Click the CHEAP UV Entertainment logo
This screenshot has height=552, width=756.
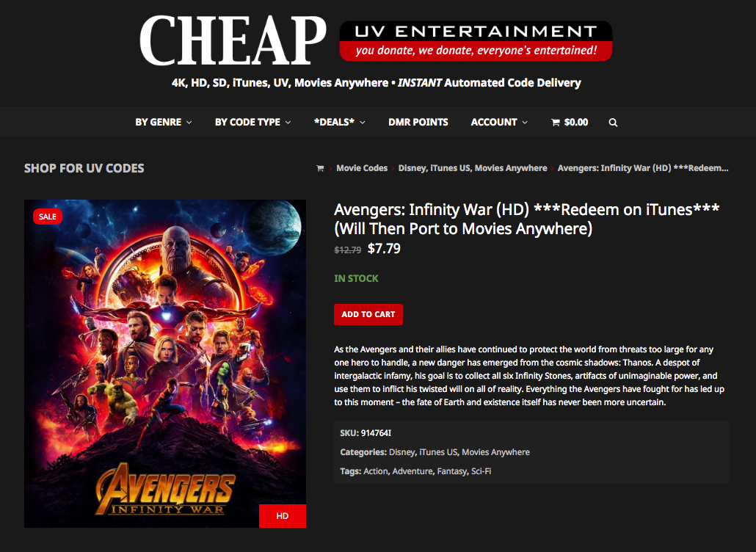[x=376, y=40]
